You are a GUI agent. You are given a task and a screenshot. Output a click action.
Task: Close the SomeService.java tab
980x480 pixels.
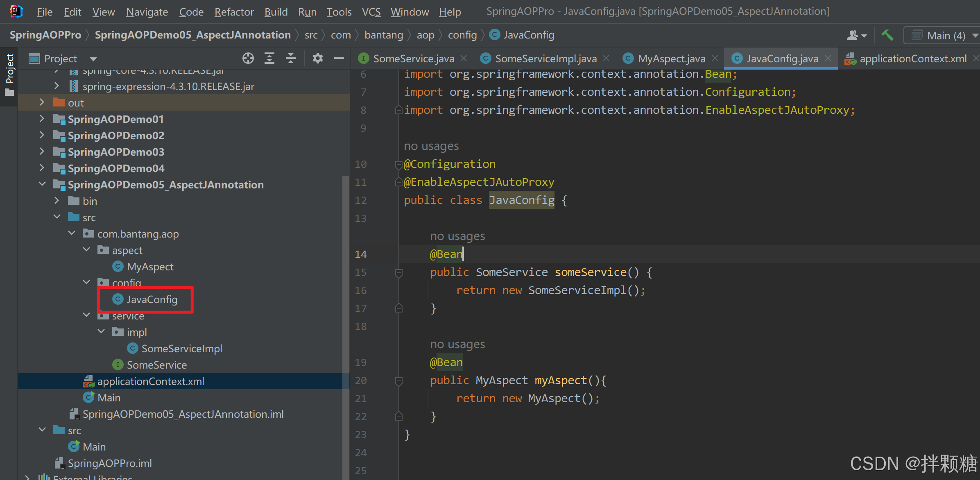464,59
